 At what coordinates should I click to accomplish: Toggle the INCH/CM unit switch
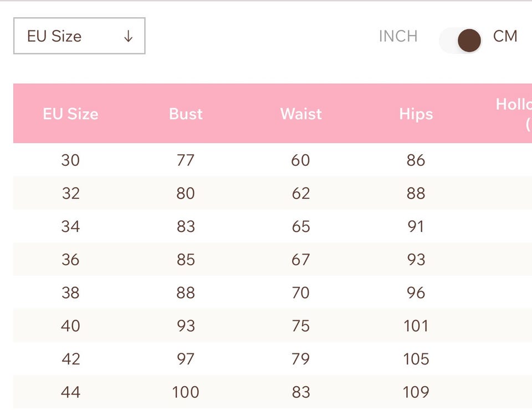(460, 40)
